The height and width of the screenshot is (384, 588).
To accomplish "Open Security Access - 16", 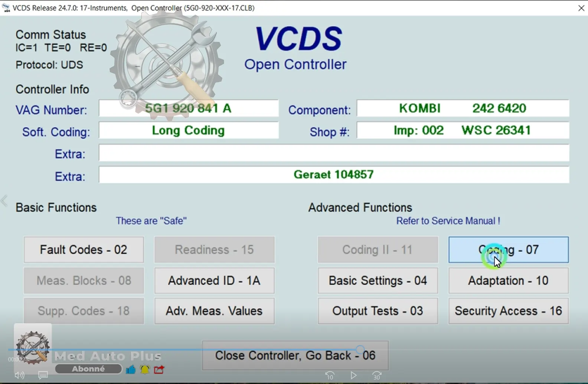I will pos(509,311).
